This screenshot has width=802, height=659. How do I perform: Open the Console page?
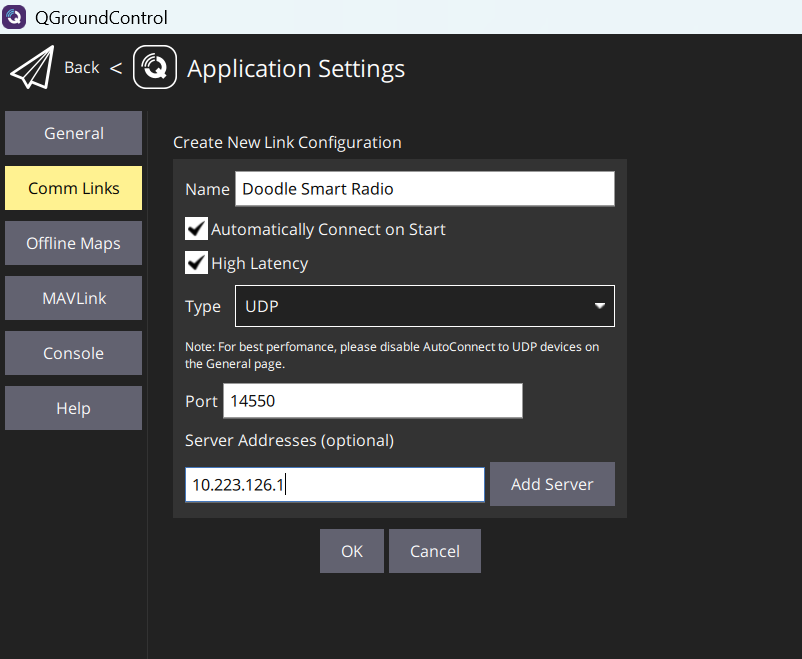[73, 352]
